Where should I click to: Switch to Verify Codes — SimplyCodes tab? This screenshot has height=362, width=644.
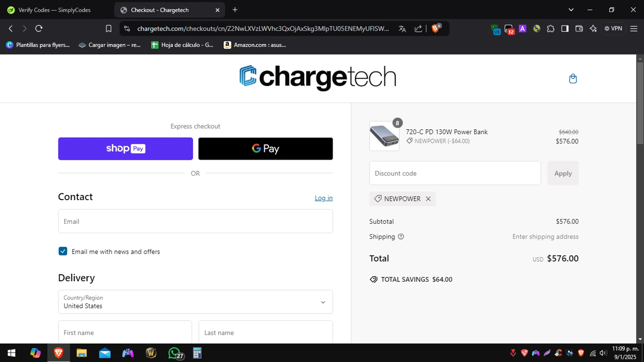55,10
